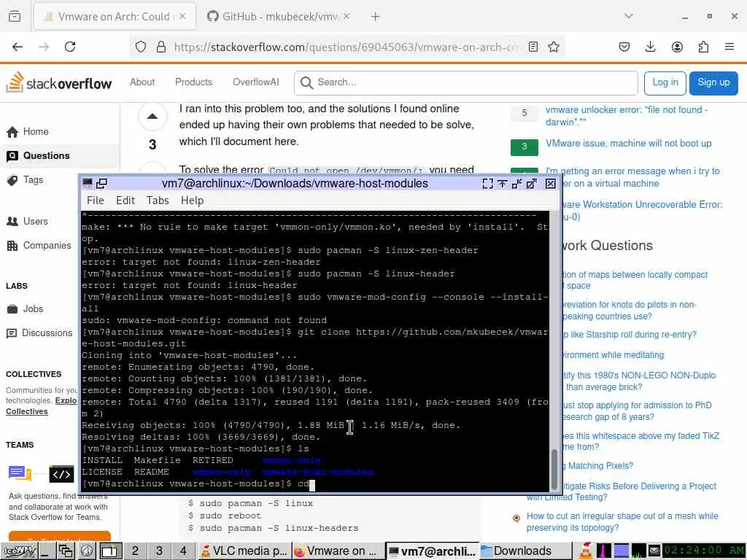747x560 pixels.
Task: Open 'vmware unlocker error' related question
Action: coord(627,116)
